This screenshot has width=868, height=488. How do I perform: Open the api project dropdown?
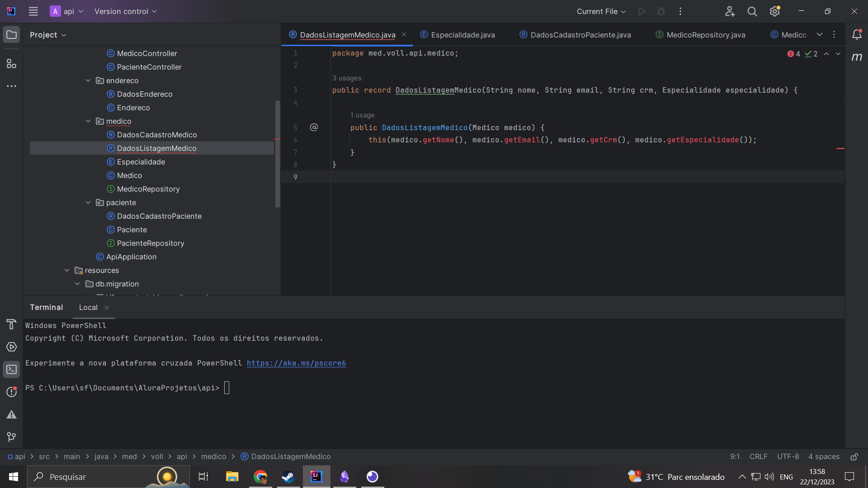66,11
